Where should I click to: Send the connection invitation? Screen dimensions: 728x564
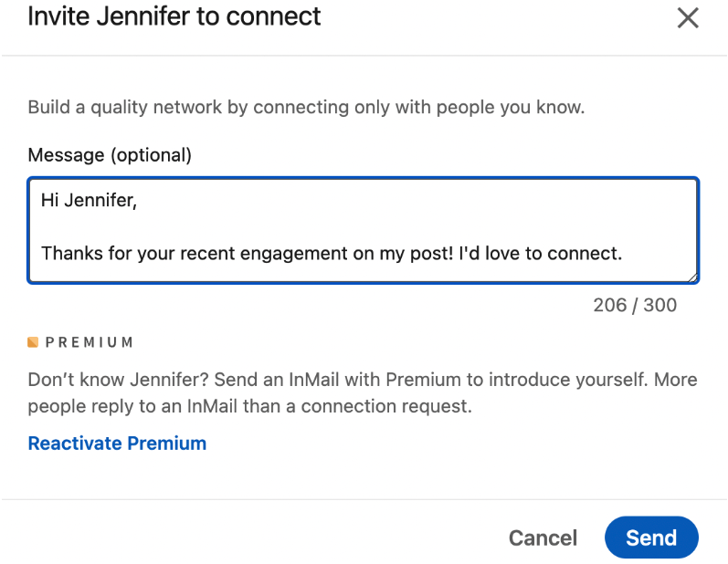tap(651, 538)
